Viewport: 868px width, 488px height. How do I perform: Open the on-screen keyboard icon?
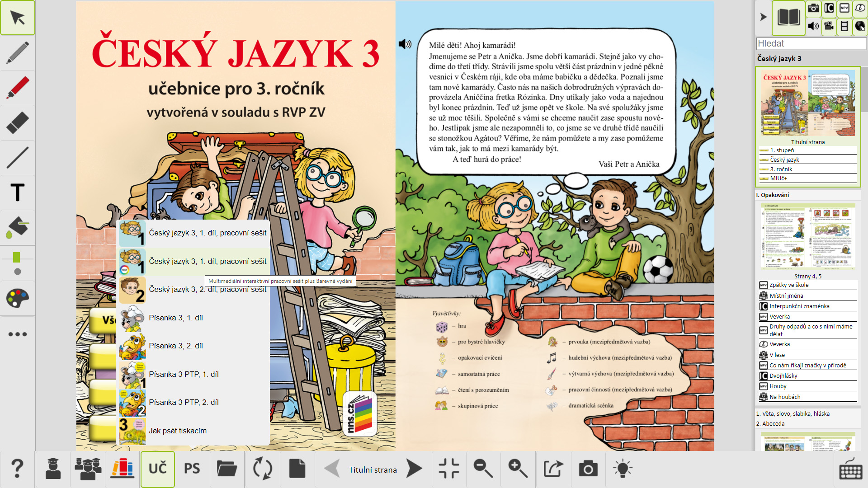[851, 469]
